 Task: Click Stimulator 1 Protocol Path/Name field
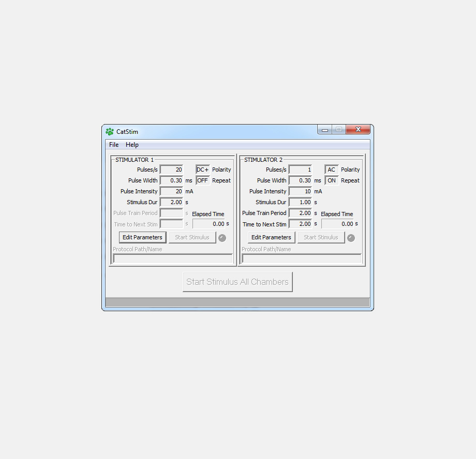173,258
